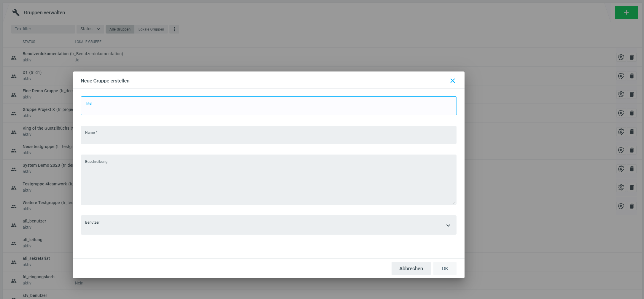This screenshot has height=299, width=644.
Task: Click settings gear for Benutzerdokumentation group
Action: tap(621, 57)
